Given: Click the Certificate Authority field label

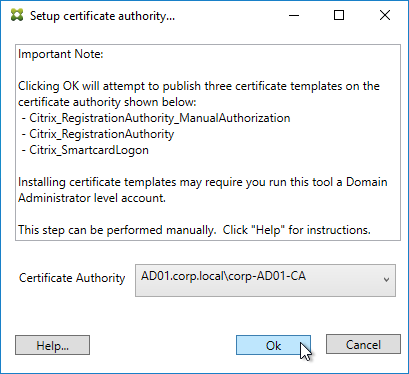Looking at the screenshot, I should coord(72,278).
